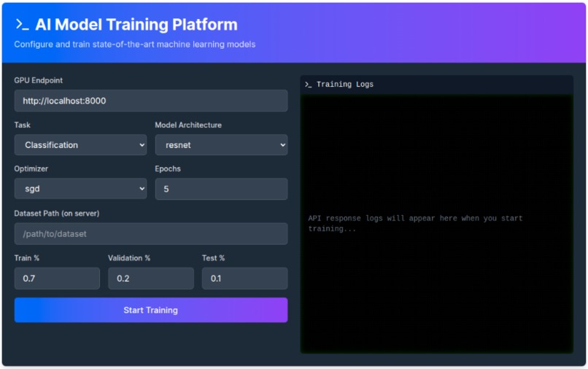Click the Training Logs header text
Viewport: 588px width, 369px height.
[345, 85]
